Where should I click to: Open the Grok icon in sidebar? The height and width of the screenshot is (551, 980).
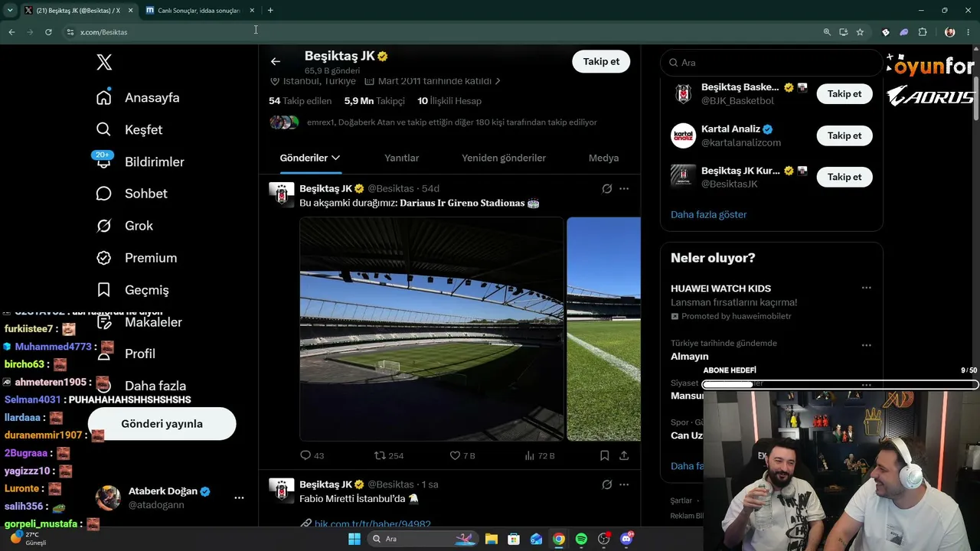pyautogui.click(x=104, y=226)
